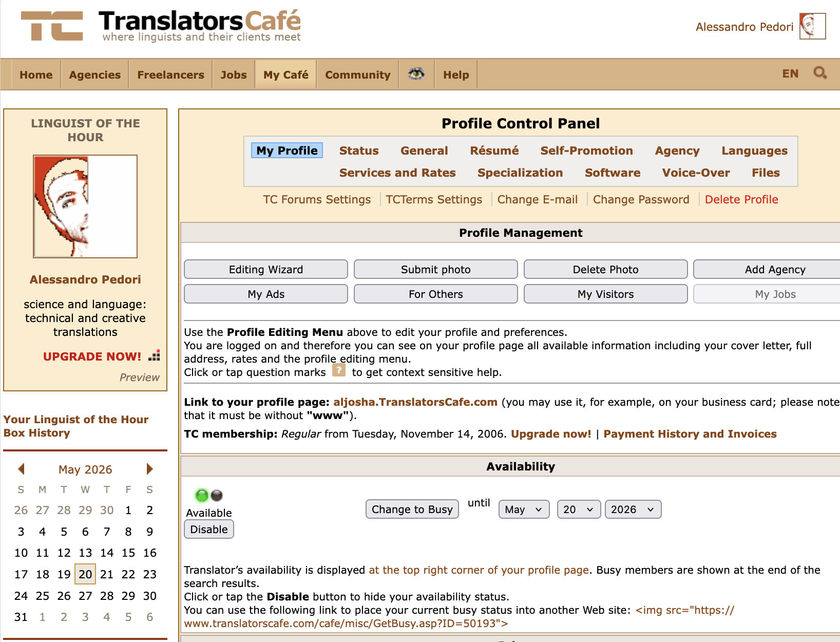Open the year dropdown showing 2026
This screenshot has width=840, height=642.
point(633,509)
